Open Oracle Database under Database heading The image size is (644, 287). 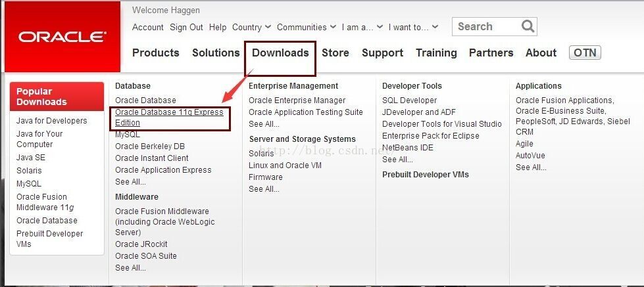point(145,100)
